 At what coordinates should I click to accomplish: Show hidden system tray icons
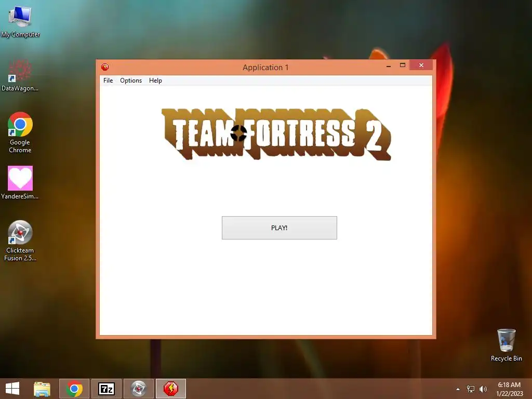click(458, 389)
